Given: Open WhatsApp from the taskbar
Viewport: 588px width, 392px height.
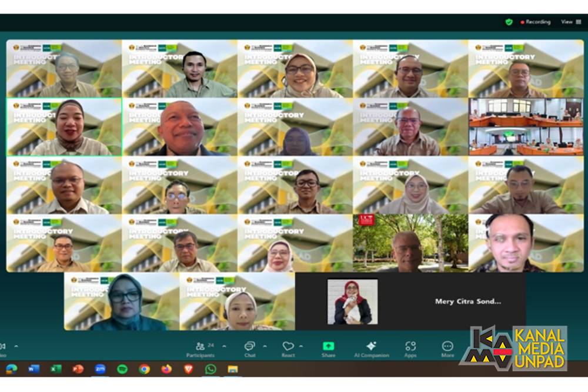Looking at the screenshot, I should 211,369.
